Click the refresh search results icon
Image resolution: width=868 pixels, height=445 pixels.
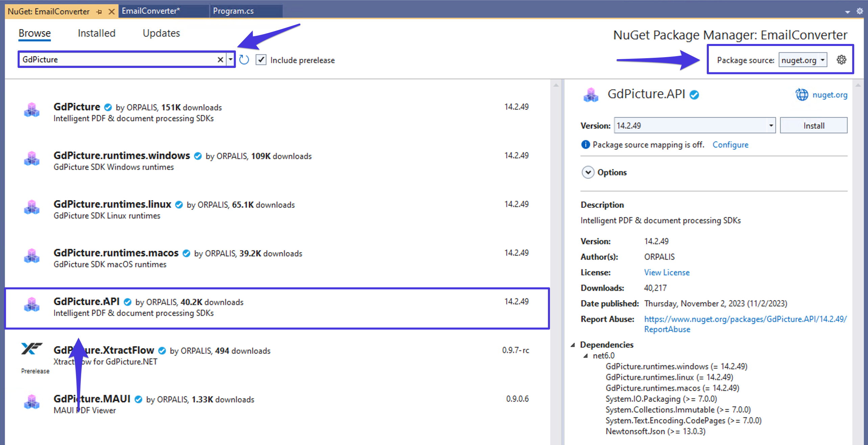click(x=244, y=60)
